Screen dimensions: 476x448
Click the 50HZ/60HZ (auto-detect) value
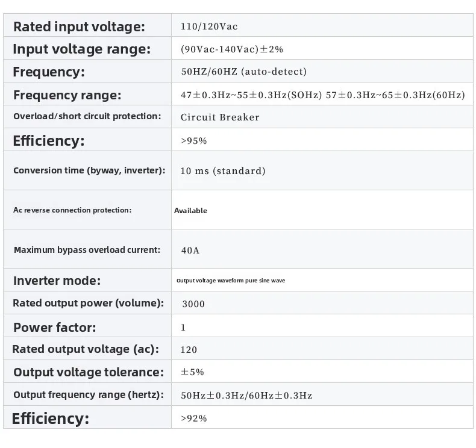point(243,72)
